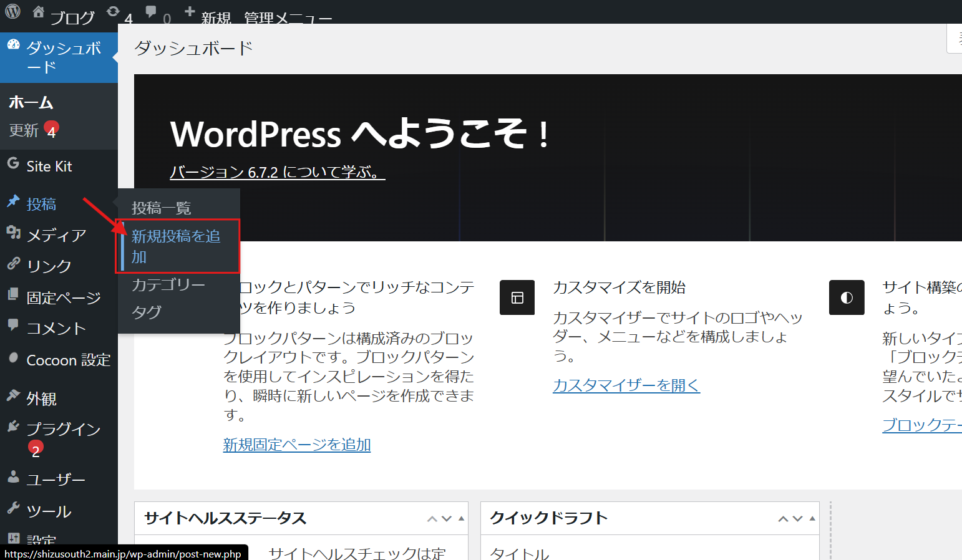Select 新規投稿を追加 from submenu

[x=175, y=246]
